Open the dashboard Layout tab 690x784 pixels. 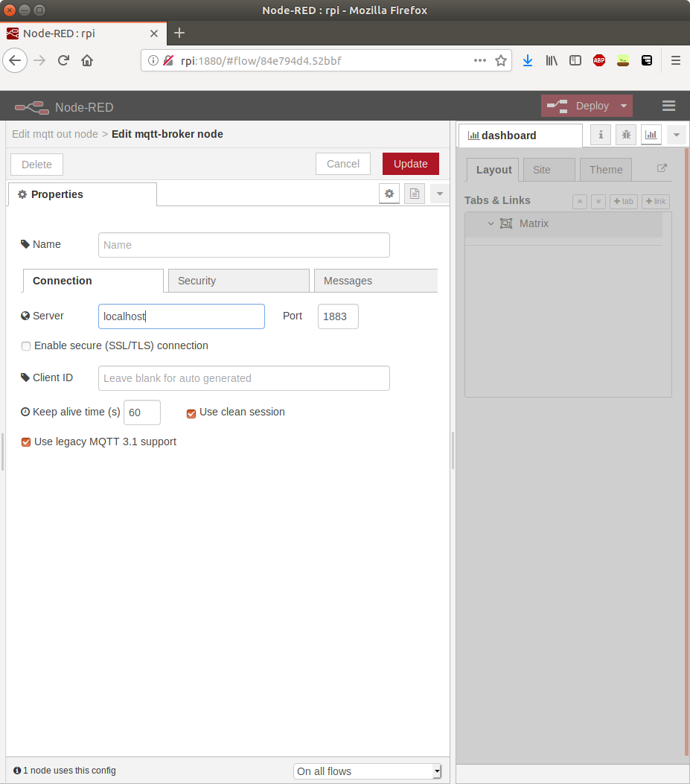[x=493, y=170]
